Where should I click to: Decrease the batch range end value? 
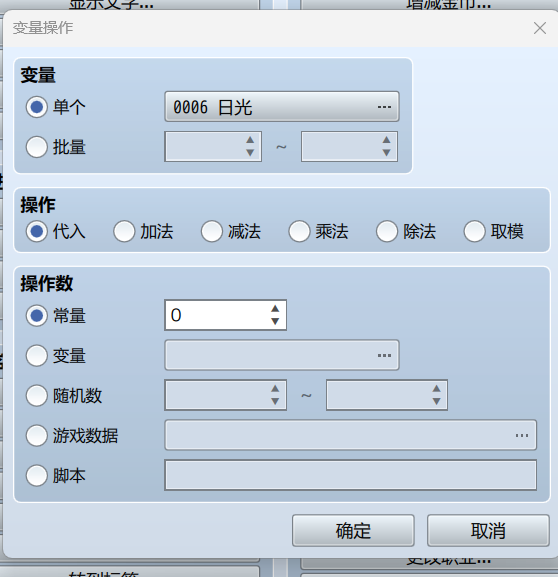click(386, 153)
